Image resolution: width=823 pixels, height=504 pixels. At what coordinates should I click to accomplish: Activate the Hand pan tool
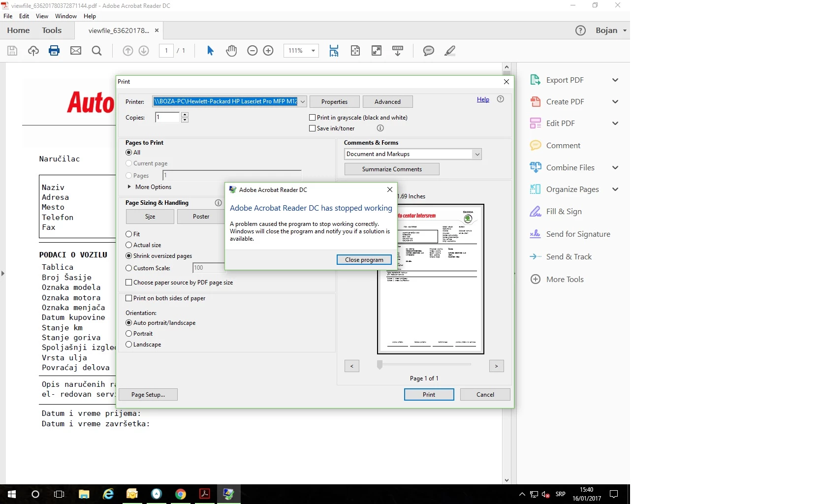231,51
